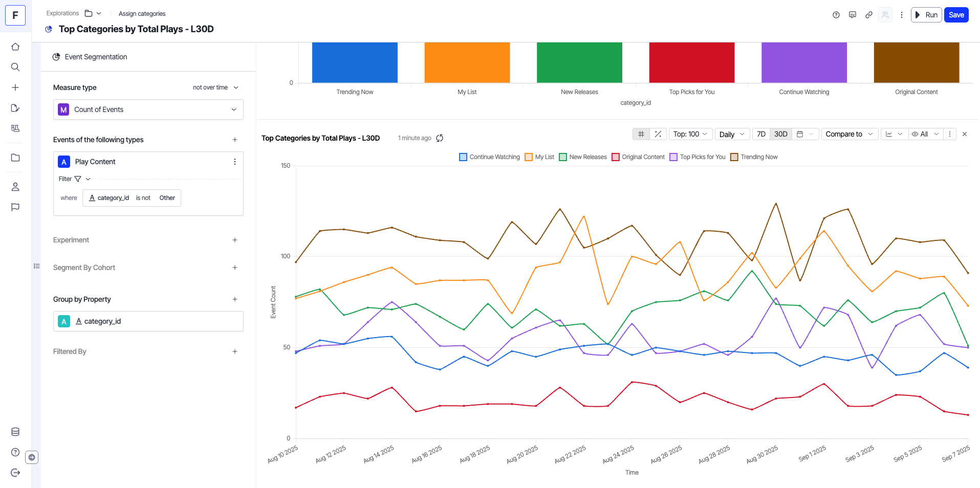Save the exploration
Screen dimensions: 980x488
tap(956, 15)
